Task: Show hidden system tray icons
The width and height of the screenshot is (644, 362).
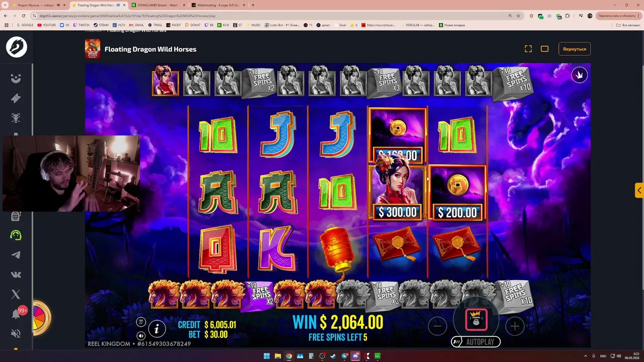Action: point(585,356)
